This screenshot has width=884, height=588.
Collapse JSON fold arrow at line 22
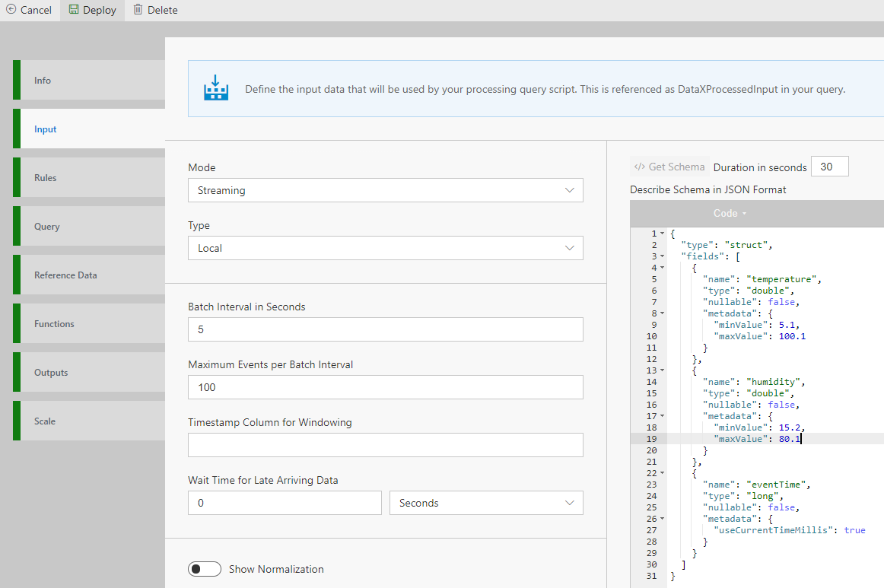point(663,473)
